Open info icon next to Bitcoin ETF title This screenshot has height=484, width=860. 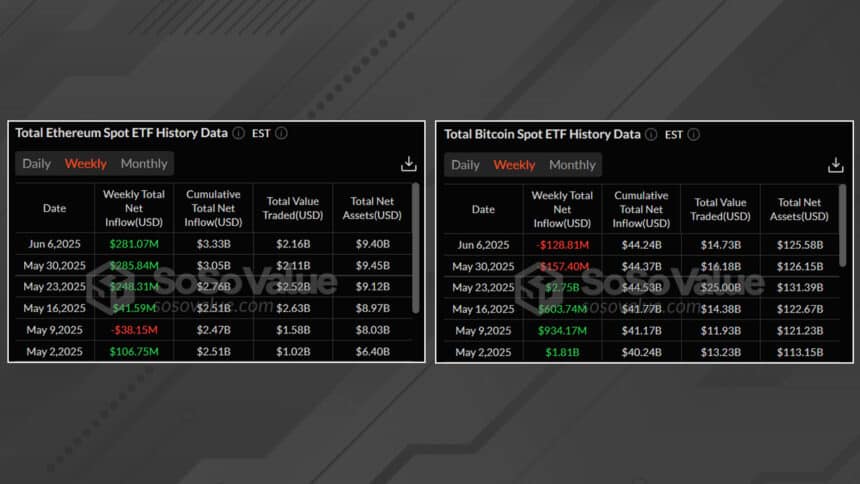(x=651, y=134)
